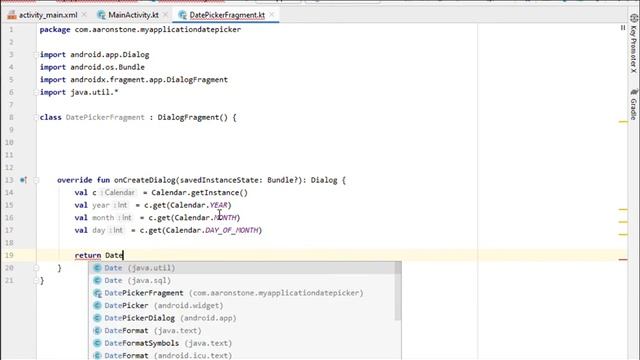Choose DateFormatSymbols (java.text) suggestion
Viewport: 640px width, 360px height.
click(242, 343)
